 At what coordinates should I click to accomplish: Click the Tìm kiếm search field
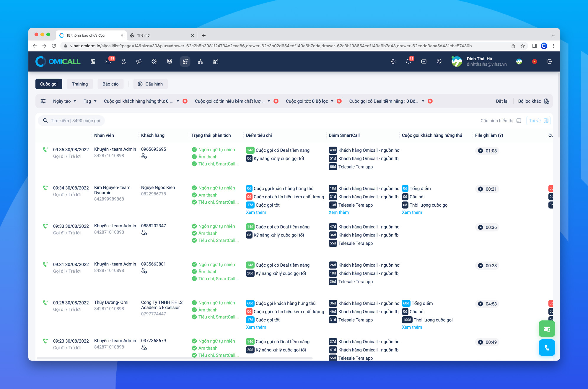pos(71,121)
